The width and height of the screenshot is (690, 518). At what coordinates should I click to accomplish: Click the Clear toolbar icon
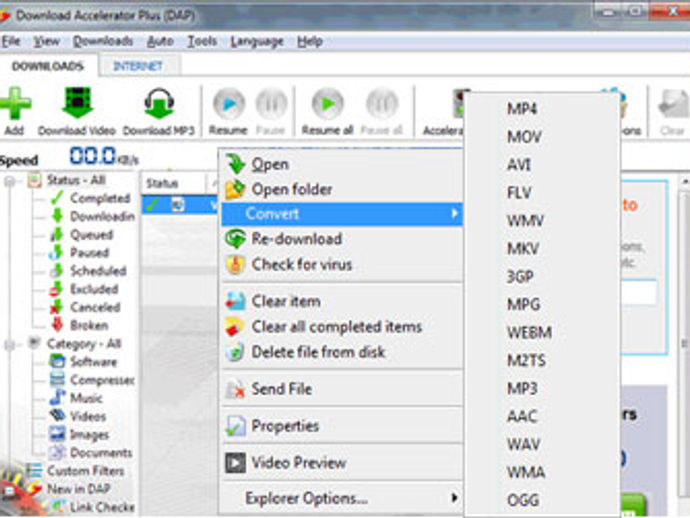pyautogui.click(x=674, y=105)
